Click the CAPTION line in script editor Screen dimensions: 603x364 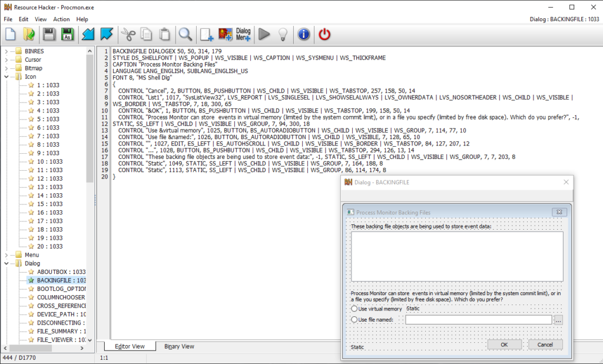pyautogui.click(x=165, y=64)
